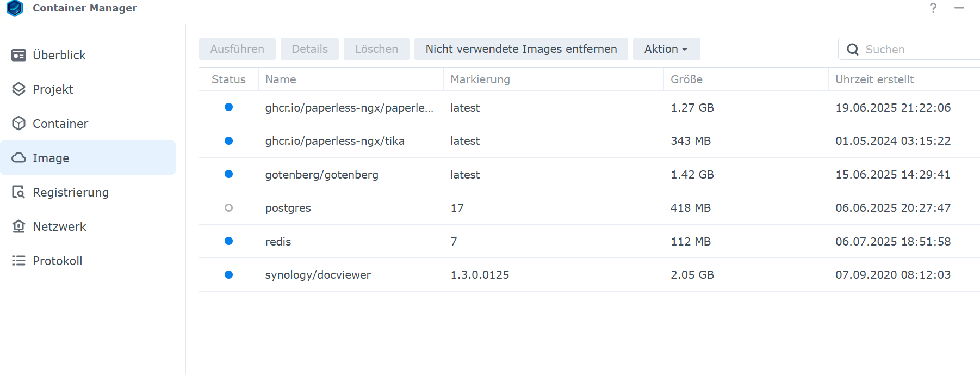Click the size 1.27 GB

click(692, 108)
